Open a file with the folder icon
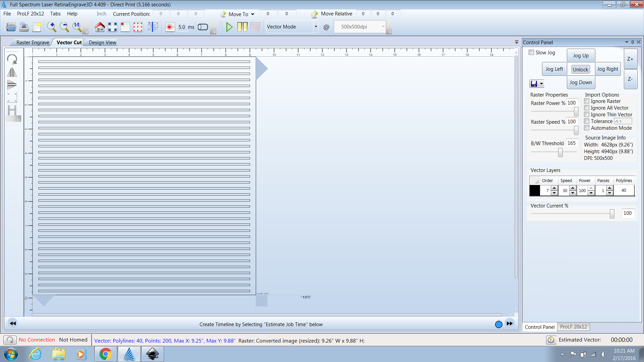This screenshot has width=644, height=362. [x=11, y=27]
